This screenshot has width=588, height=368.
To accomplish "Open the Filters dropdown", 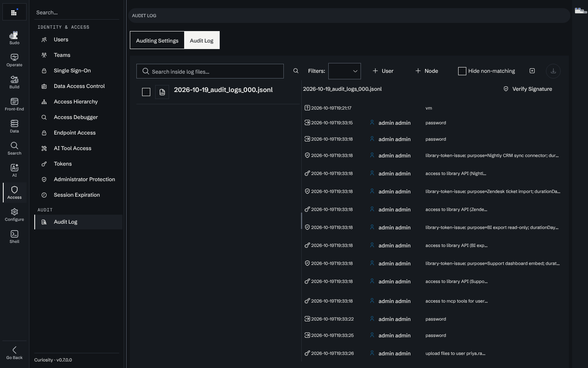I will coord(345,71).
